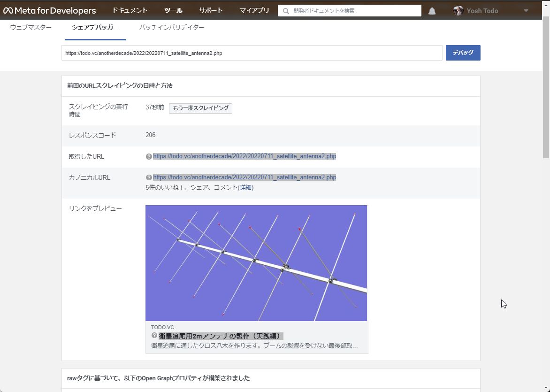
Task: Click help icon beside 取得したURL link
Action: click(x=149, y=157)
